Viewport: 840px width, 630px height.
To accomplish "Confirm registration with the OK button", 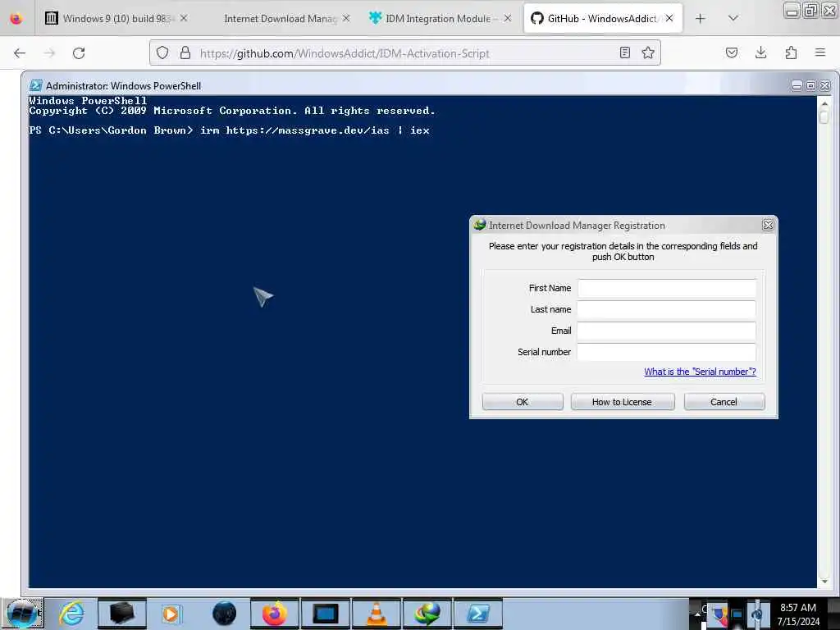I will 523,402.
